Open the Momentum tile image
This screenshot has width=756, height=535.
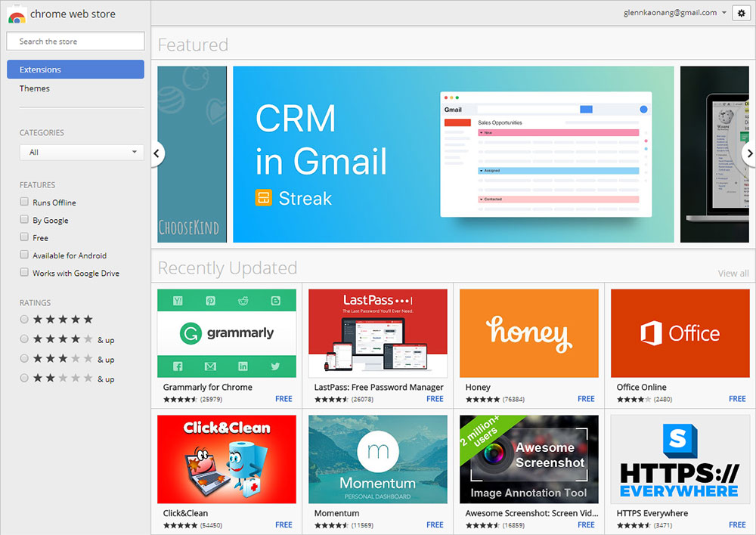pos(377,459)
